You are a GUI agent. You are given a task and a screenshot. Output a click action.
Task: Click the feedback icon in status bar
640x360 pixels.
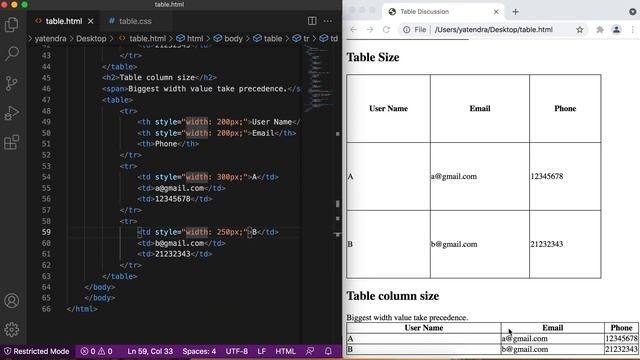click(x=310, y=351)
